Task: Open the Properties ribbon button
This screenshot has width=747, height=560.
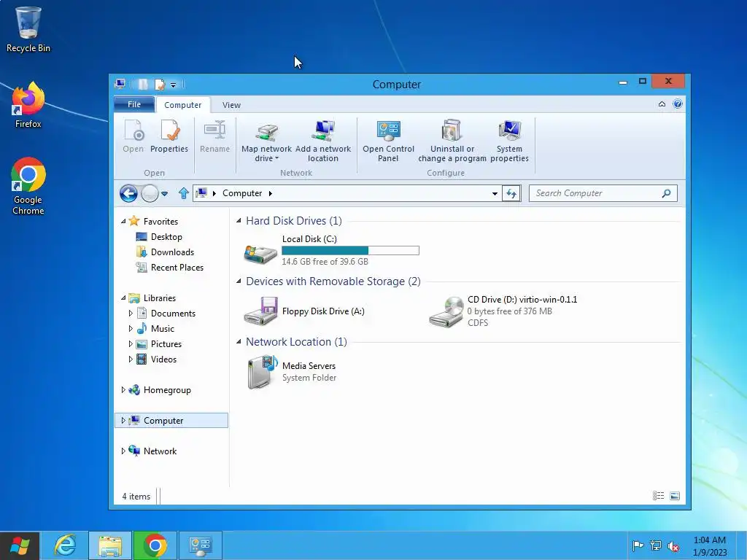Action: [169, 136]
